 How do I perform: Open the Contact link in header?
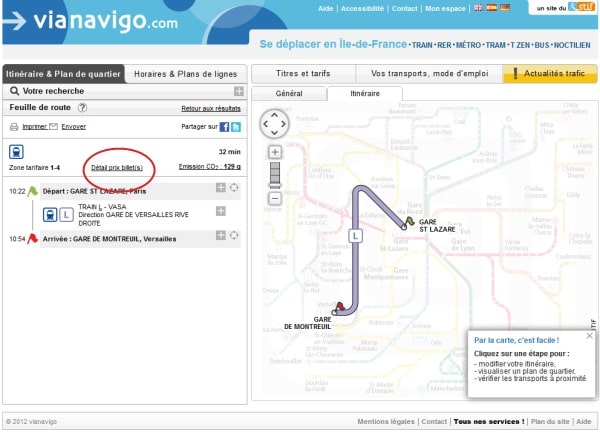[x=404, y=8]
